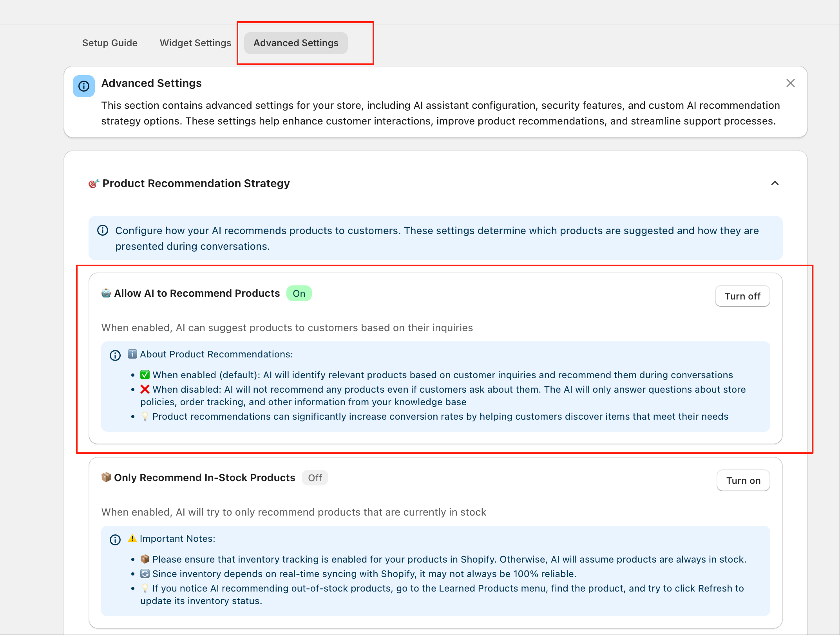The image size is (840, 635).
Task: Click the blue info icon beside Advanced Settings heading
Action: tap(84, 86)
